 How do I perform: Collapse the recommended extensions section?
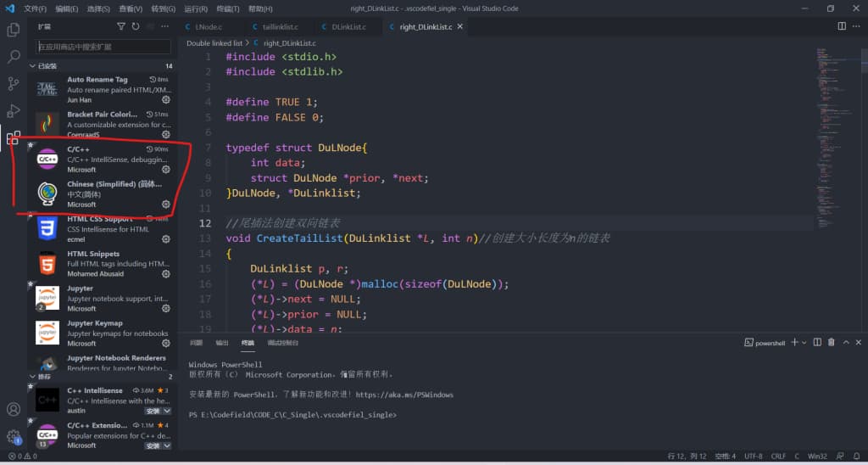coord(33,377)
